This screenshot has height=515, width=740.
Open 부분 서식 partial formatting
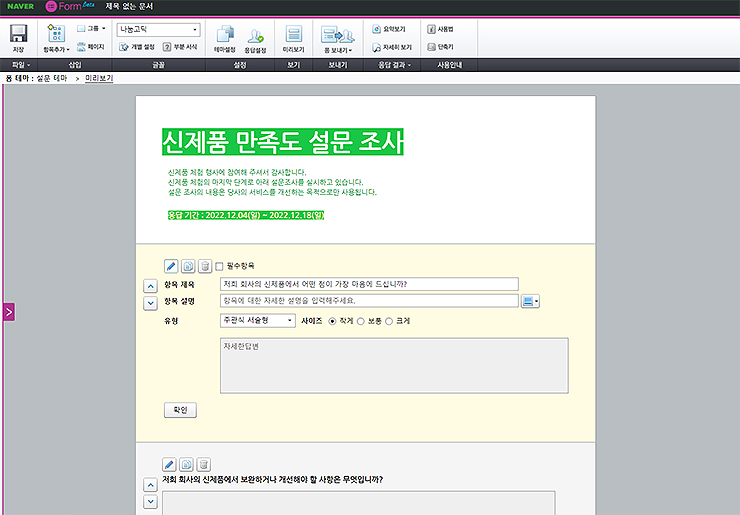point(180,47)
